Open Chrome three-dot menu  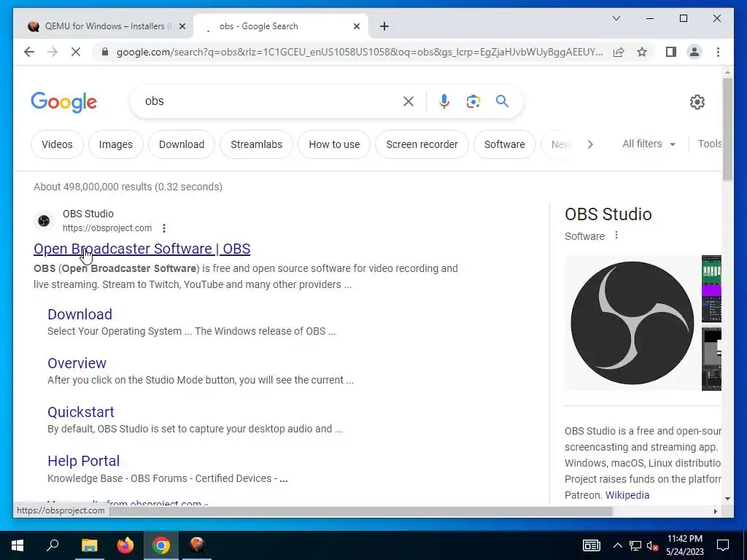[718, 52]
